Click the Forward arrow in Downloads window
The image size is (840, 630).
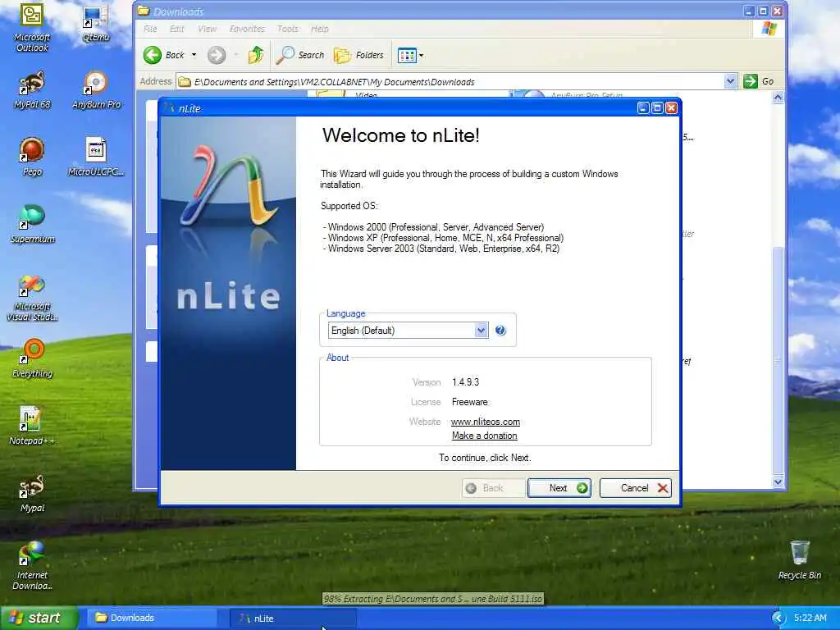tap(217, 55)
